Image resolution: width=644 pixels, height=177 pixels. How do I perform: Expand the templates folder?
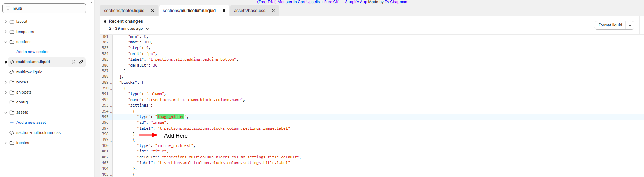[x=6, y=32]
